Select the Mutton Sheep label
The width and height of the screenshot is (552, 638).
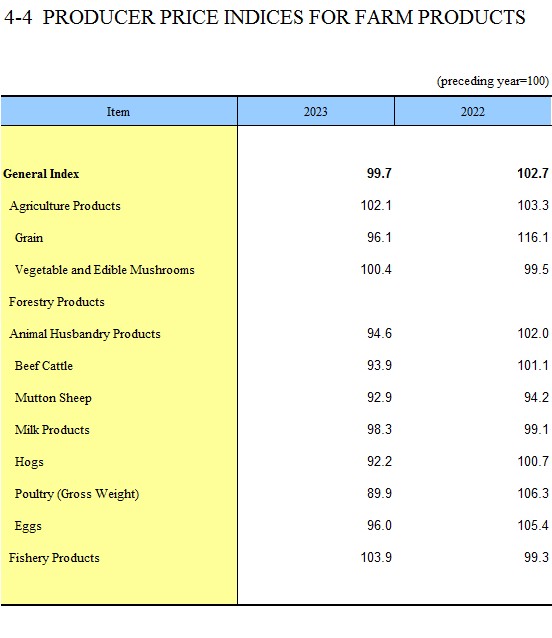(x=53, y=398)
